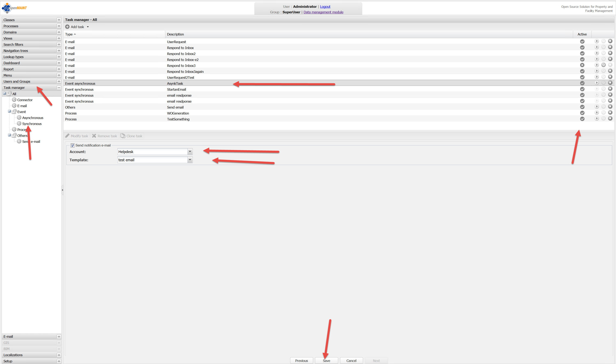Sort tasks by the Type column header
Image resolution: width=616 pixels, height=364 pixels.
[69, 34]
